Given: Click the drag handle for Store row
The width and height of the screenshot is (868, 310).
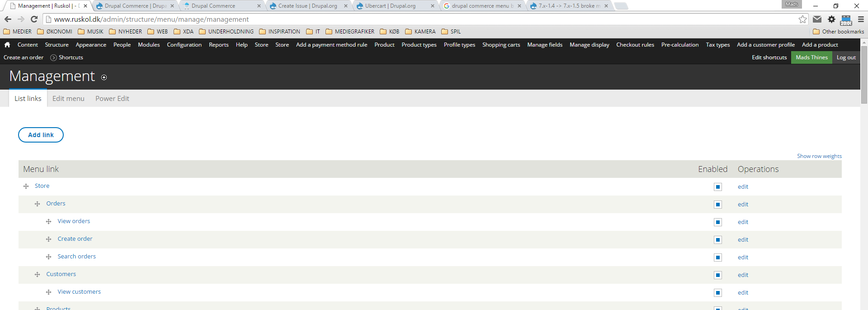Looking at the screenshot, I should [26, 186].
